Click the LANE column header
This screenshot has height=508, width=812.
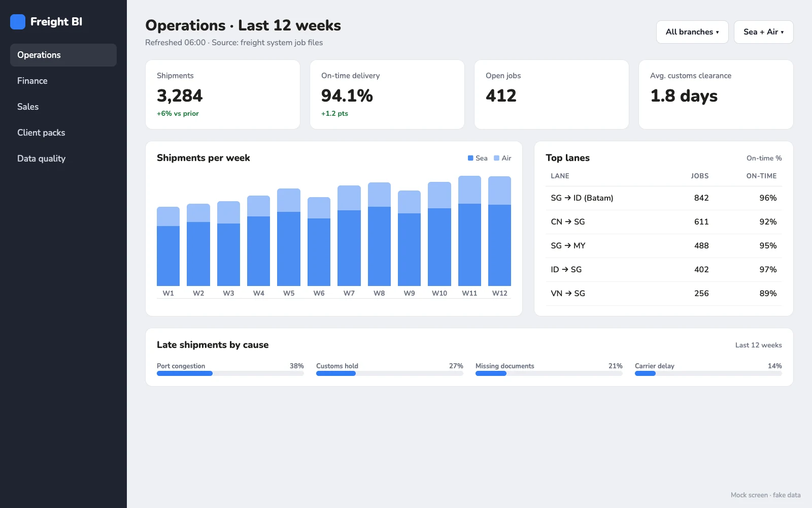click(x=560, y=176)
